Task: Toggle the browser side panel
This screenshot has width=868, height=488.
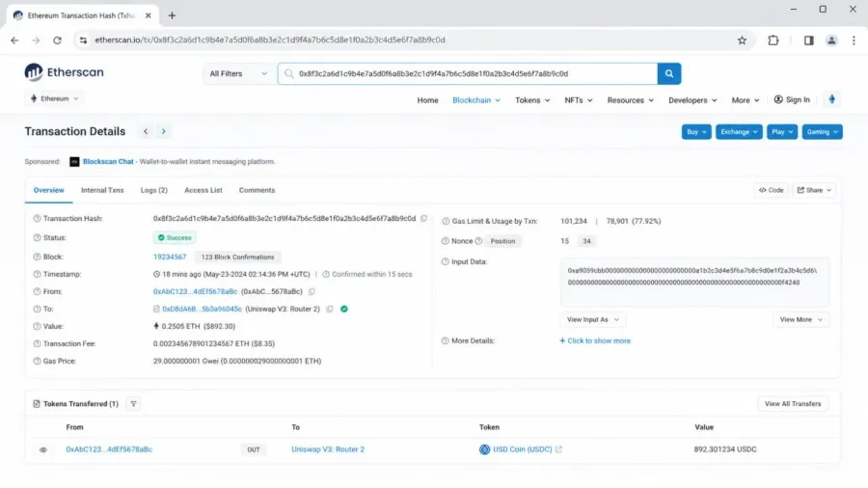Action: pos(808,40)
